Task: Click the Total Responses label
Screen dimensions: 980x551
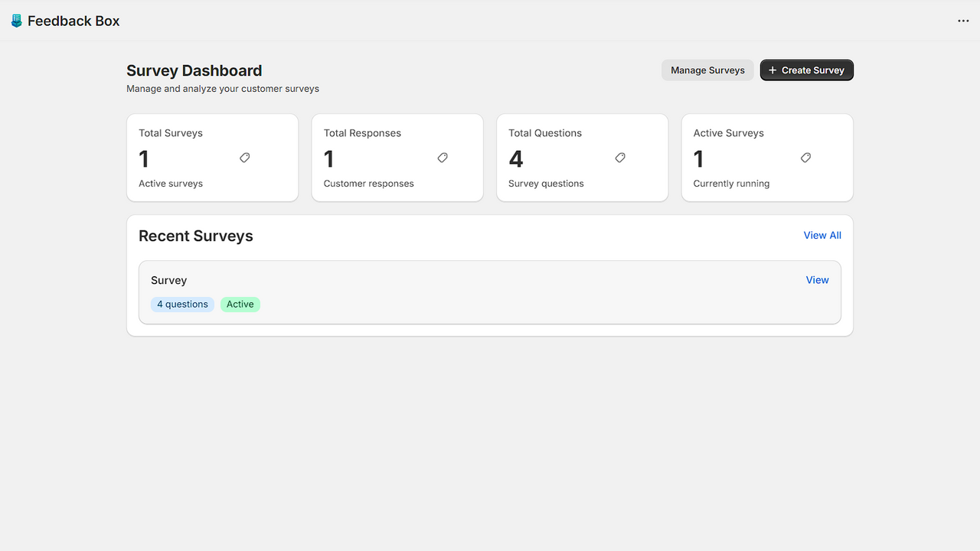Action: click(x=362, y=133)
